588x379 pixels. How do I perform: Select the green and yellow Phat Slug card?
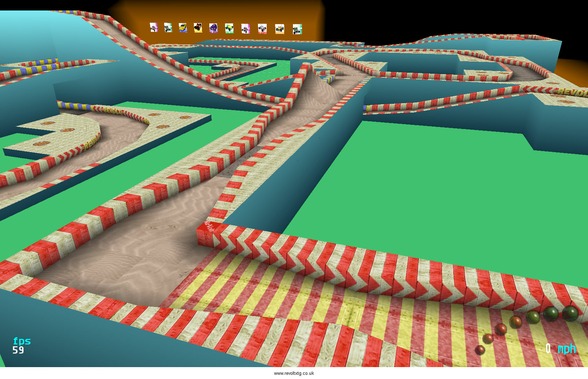(229, 28)
